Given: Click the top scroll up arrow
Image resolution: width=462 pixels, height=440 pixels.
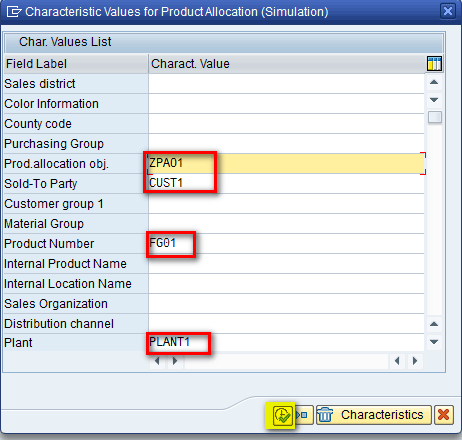Looking at the screenshot, I should tap(434, 82).
